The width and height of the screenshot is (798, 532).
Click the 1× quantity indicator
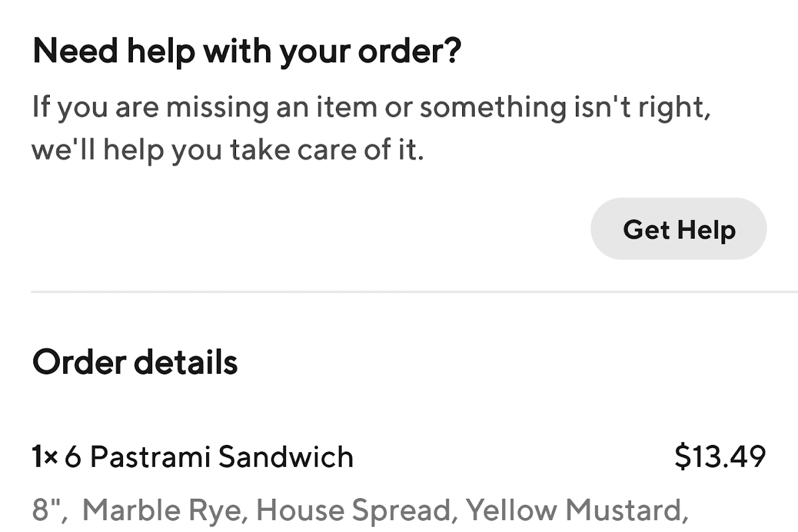[45, 457]
